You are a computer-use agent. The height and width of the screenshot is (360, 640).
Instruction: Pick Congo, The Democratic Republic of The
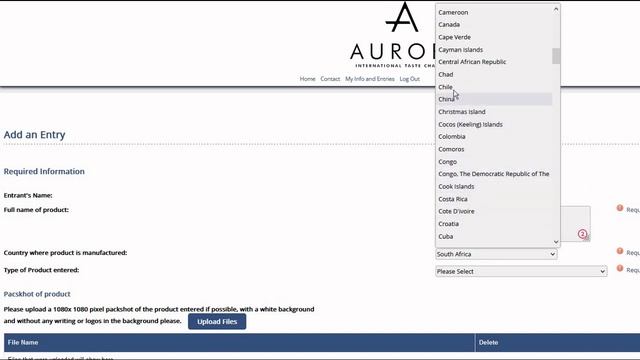click(x=494, y=174)
